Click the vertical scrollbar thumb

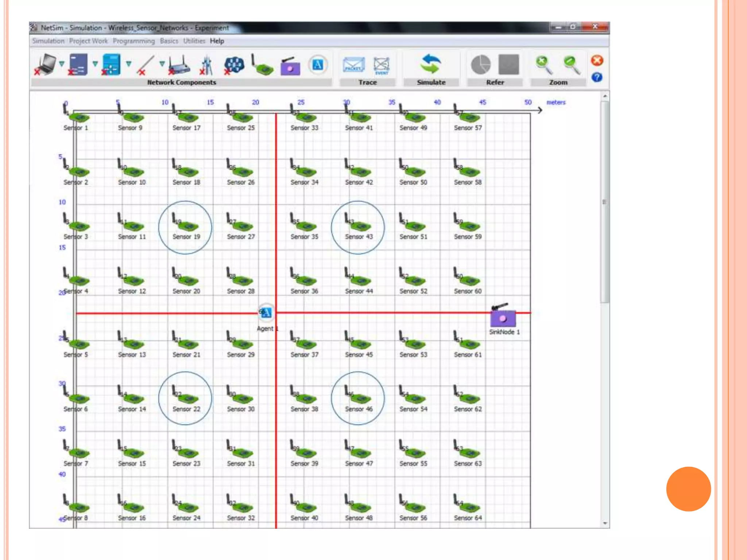coord(605,202)
